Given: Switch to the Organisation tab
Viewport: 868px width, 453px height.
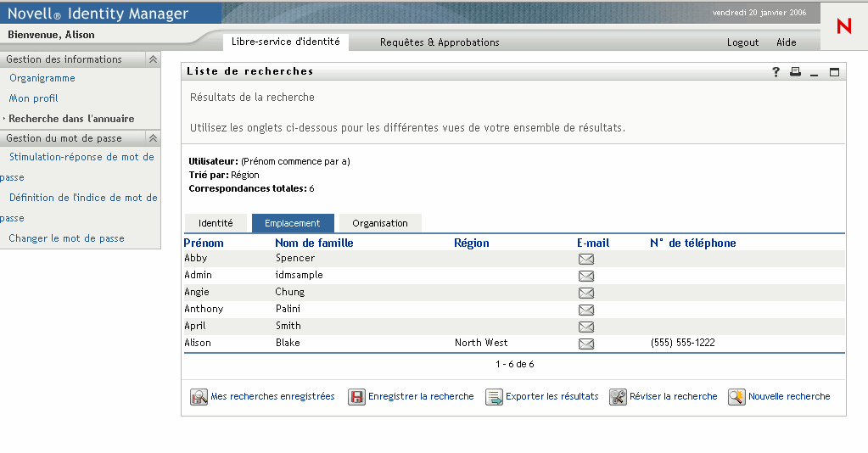Looking at the screenshot, I should click(380, 223).
